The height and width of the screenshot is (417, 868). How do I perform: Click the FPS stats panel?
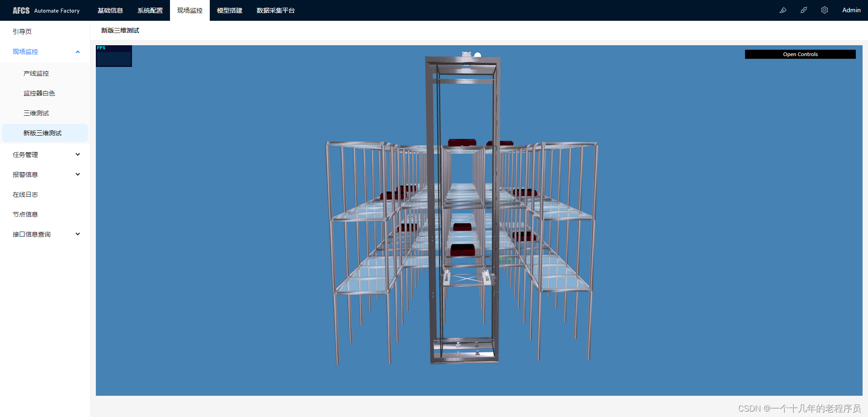click(114, 56)
